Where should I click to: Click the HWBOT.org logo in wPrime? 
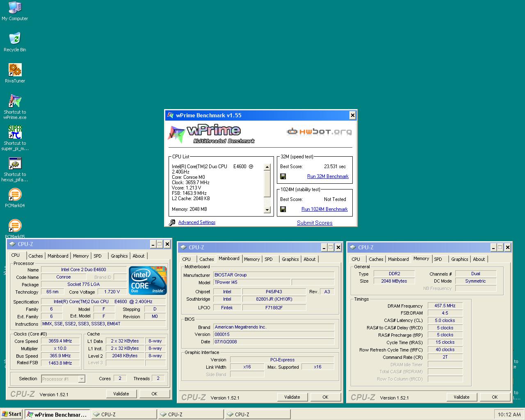(319, 132)
